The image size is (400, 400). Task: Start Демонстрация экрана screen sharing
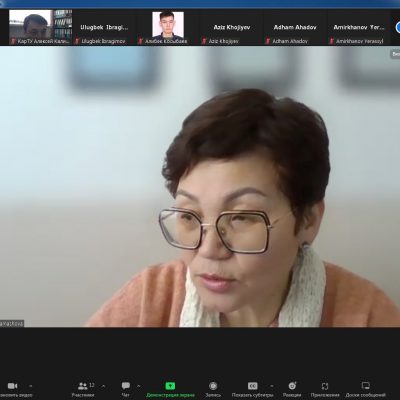tap(170, 389)
